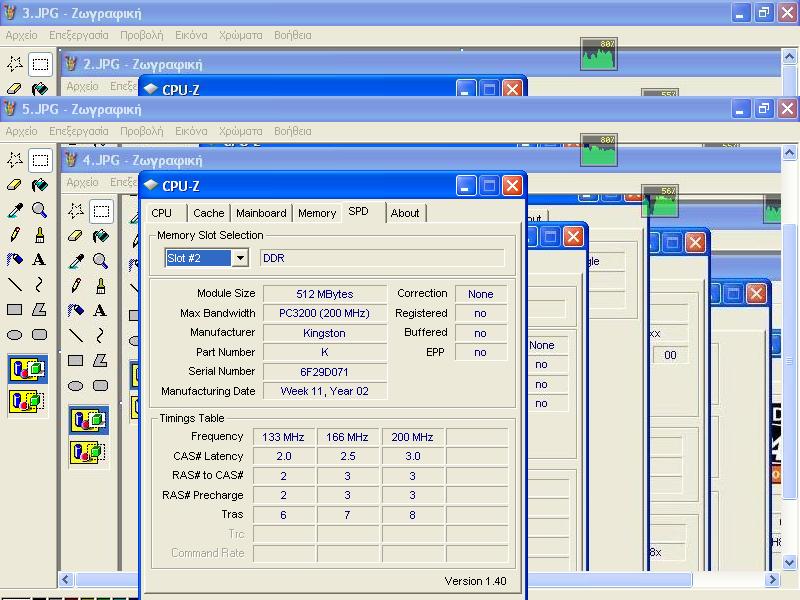This screenshot has height=600, width=800.
Task: Click the Serial Number field showing 6F29D071
Action: pos(325,372)
